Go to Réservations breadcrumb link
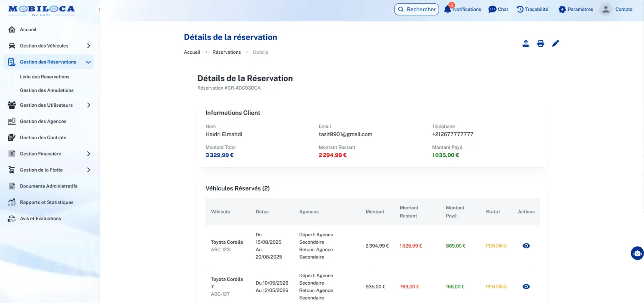Image resolution: width=644 pixels, height=303 pixels. coord(227,52)
